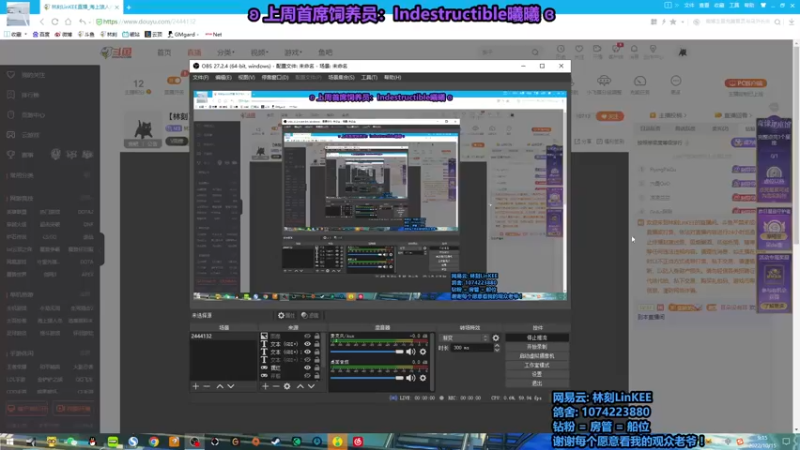The width and height of the screenshot is (800, 450).
Task: Click the Douyu search magnifier icon
Action: tap(535, 52)
